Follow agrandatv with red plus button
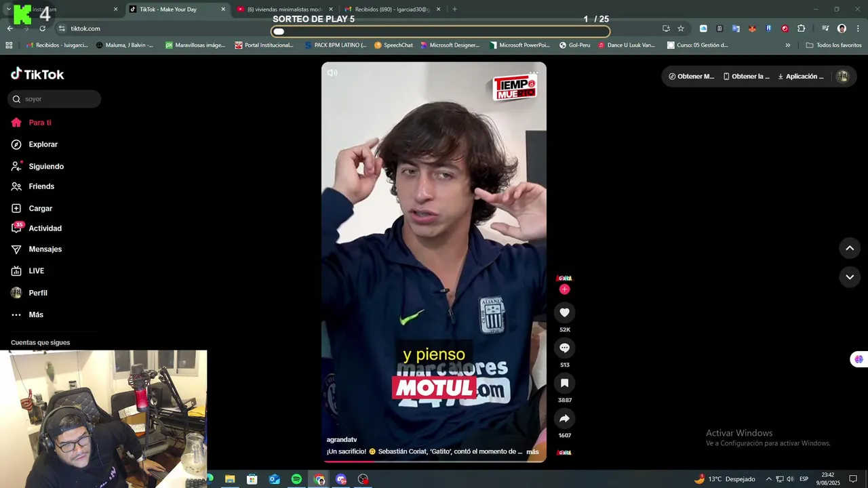Screen dimensions: 868x488 pos(564,289)
